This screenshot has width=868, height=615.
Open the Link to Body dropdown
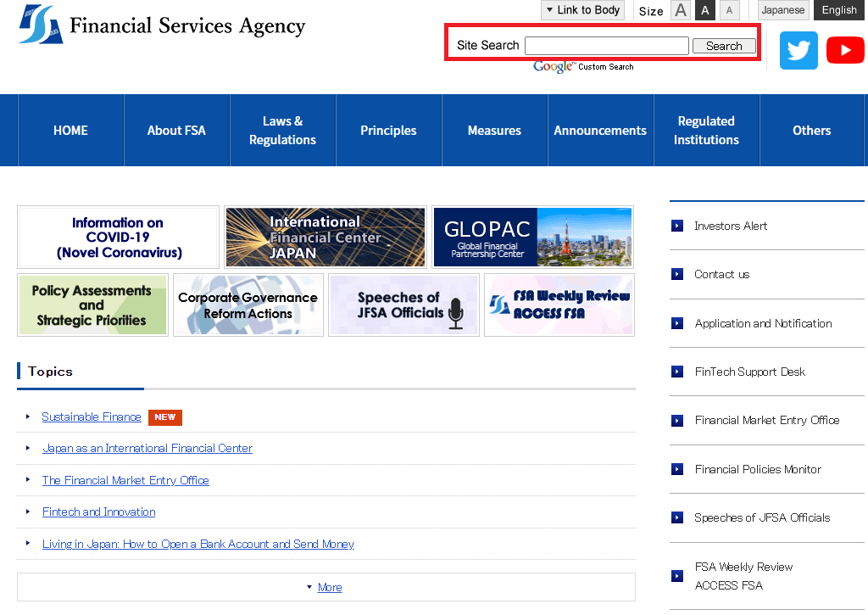click(x=582, y=10)
